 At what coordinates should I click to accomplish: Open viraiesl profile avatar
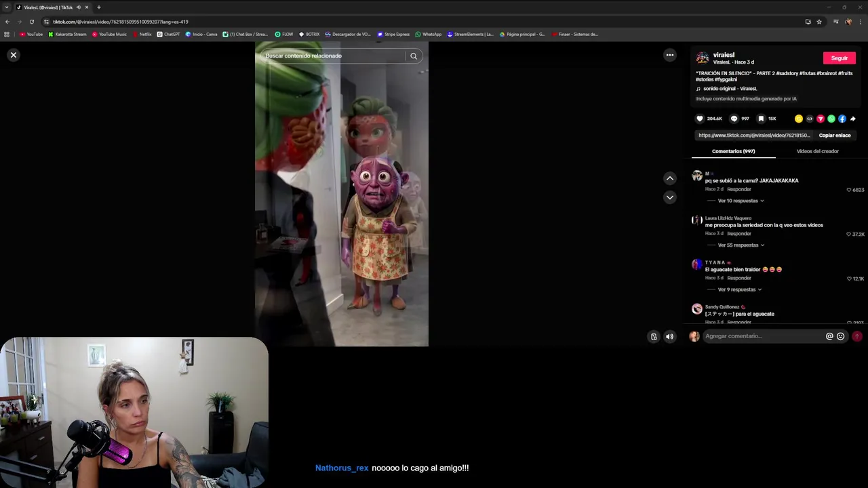click(703, 58)
